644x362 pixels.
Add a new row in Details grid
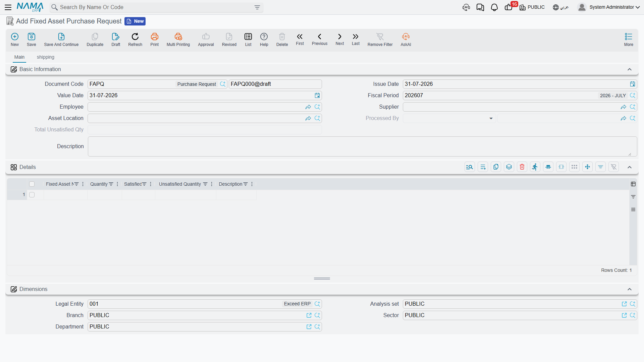[x=483, y=167]
